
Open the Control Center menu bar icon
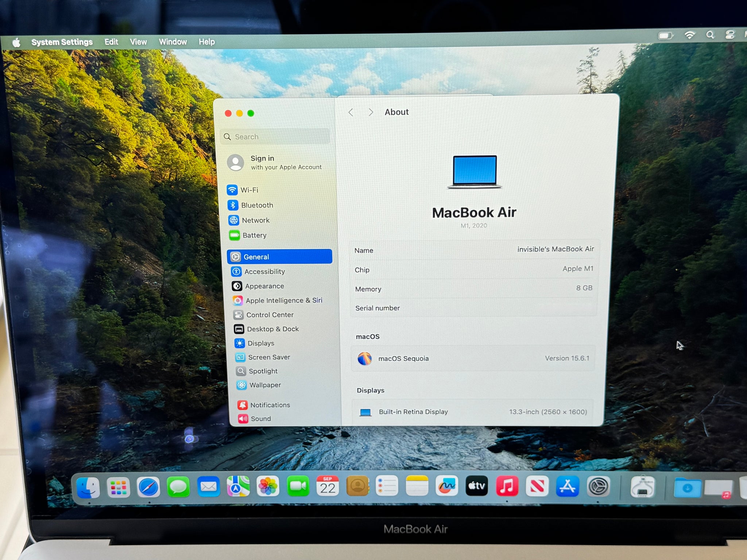click(x=730, y=35)
